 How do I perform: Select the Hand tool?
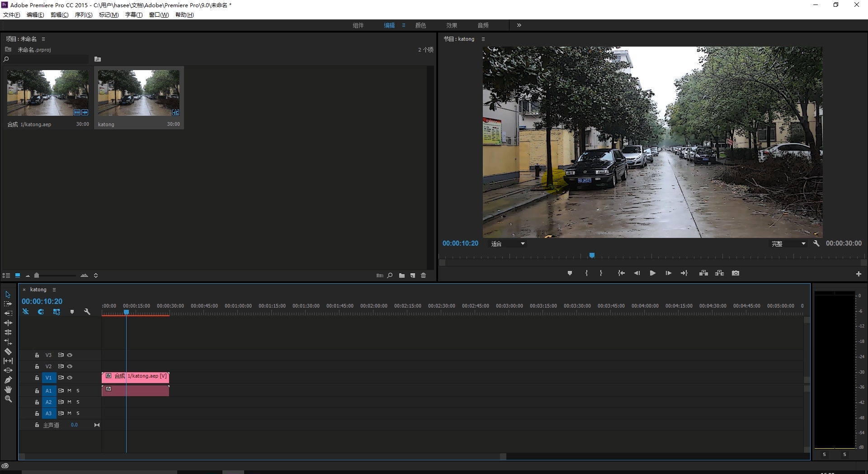(8, 389)
